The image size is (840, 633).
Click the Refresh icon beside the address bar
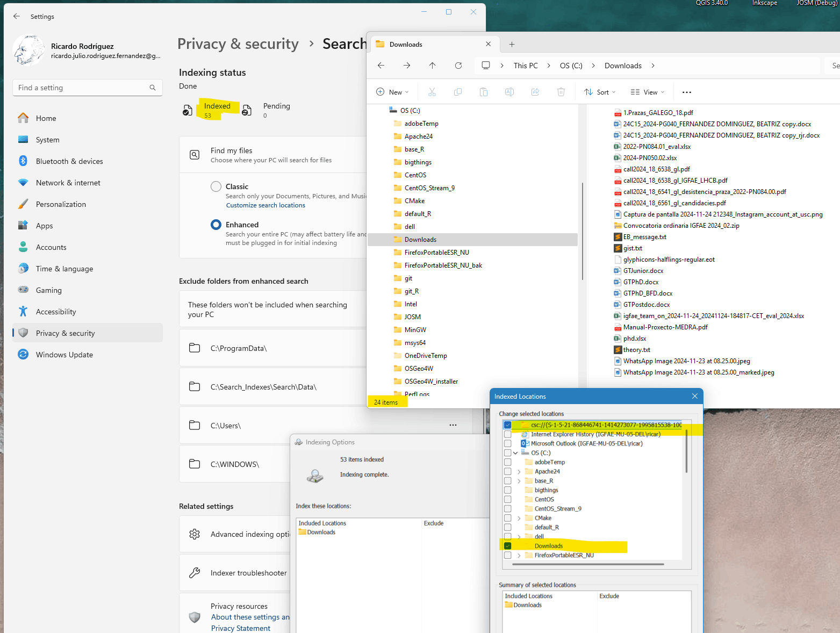[x=458, y=65]
